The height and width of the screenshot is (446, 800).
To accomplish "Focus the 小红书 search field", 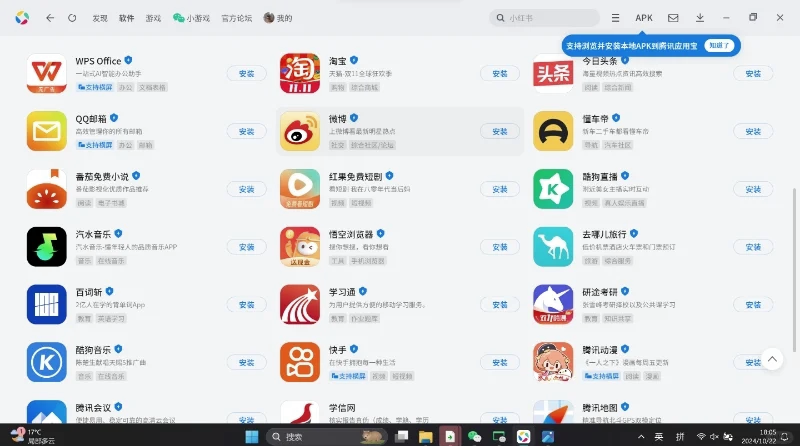I will tap(544, 18).
